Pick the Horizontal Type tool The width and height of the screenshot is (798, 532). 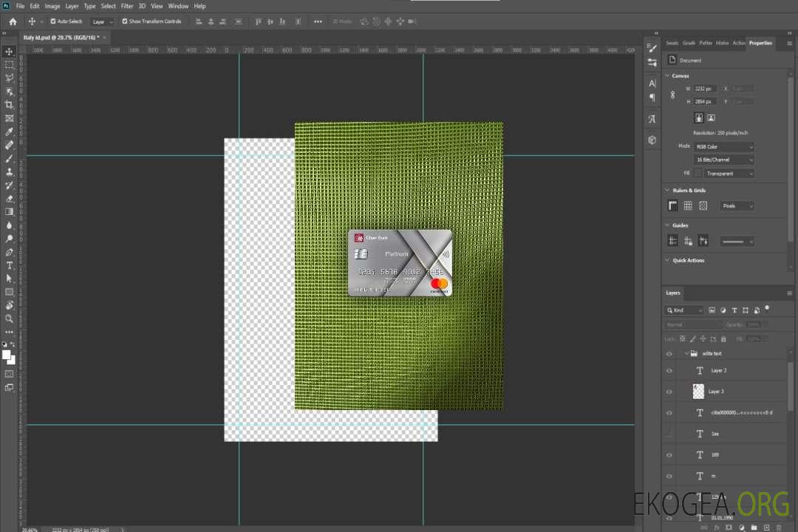click(x=9, y=265)
